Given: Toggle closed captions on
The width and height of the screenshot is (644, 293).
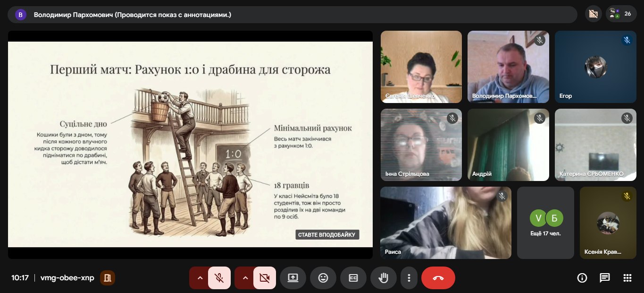Looking at the screenshot, I should [x=353, y=278].
